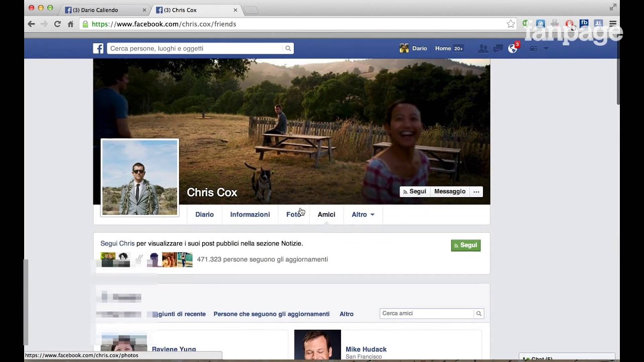Viewport: 644px width, 362px height.
Task: Open Chris Cox's profile picture
Action: coord(140,177)
